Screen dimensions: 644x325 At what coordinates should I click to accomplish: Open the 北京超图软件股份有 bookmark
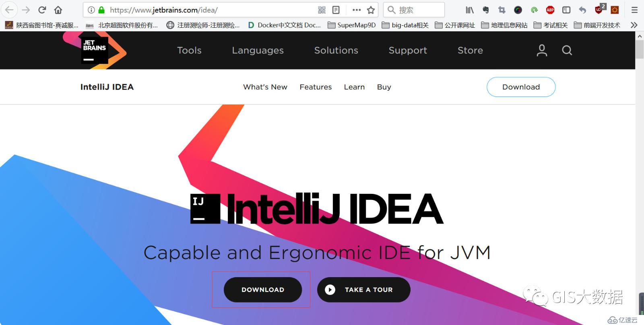tap(122, 25)
